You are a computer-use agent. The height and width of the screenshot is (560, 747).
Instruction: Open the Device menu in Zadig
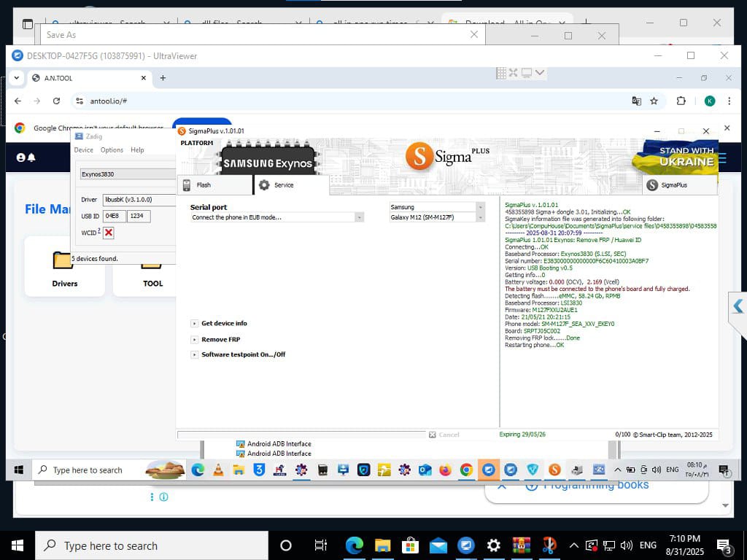coord(83,150)
